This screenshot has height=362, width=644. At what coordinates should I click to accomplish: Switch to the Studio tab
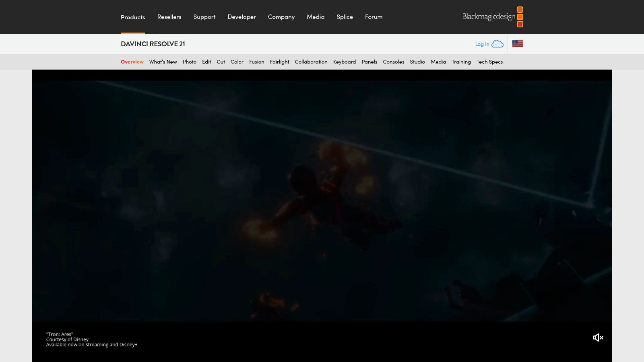click(x=417, y=62)
